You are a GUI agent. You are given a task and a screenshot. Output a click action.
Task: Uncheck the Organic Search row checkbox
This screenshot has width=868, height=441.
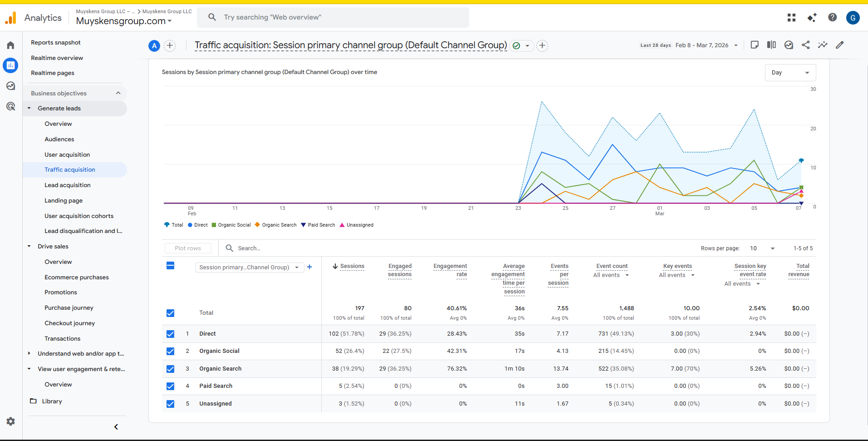coord(170,369)
